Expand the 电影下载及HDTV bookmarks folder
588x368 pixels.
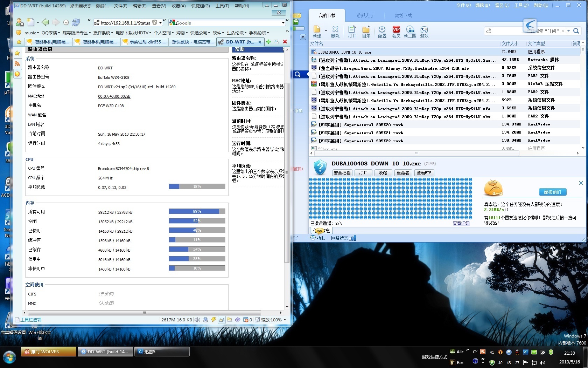tap(133, 33)
